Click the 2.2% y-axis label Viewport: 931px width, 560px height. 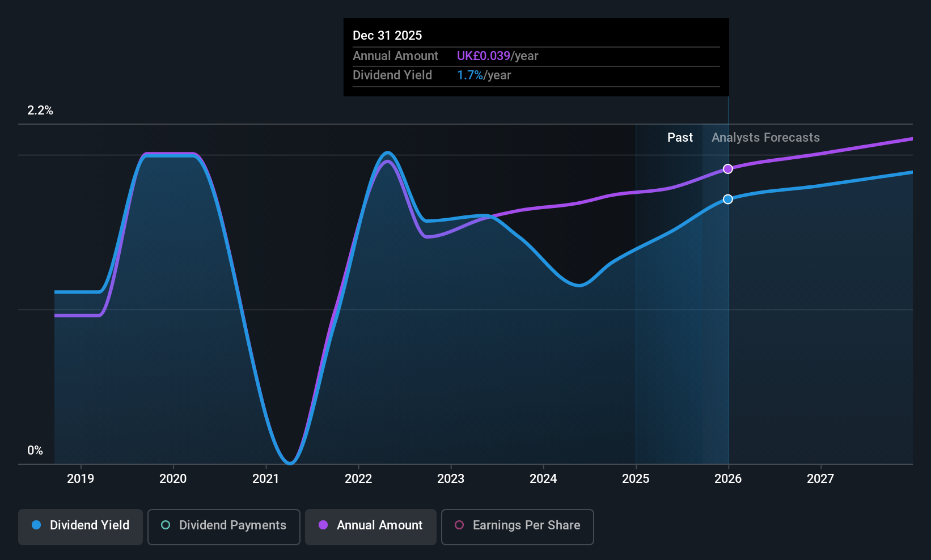[x=40, y=110]
